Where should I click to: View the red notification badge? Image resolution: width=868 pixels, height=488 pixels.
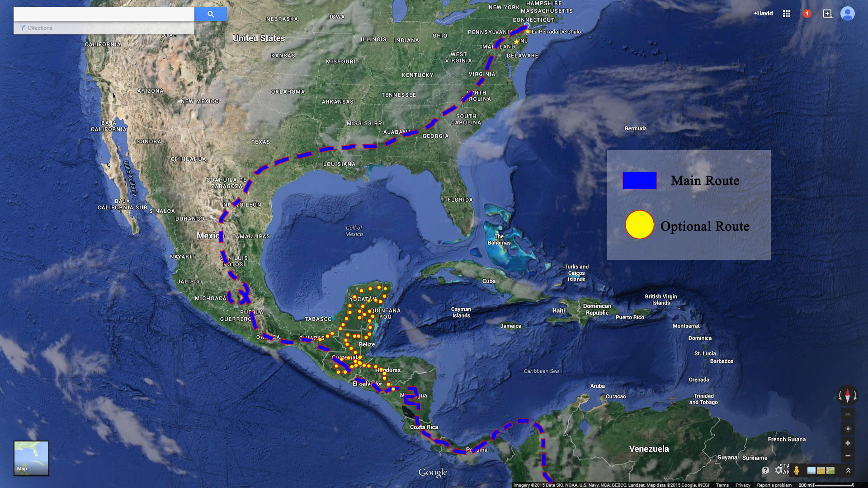point(807,14)
